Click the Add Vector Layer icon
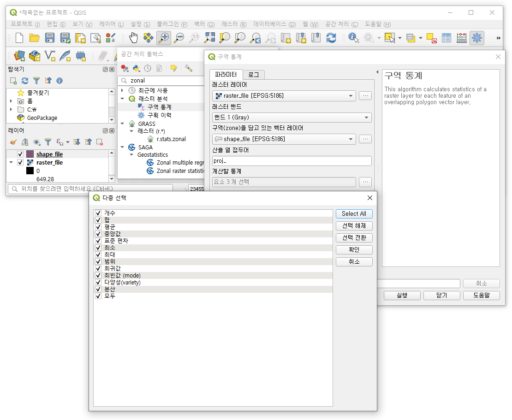 coord(50,56)
